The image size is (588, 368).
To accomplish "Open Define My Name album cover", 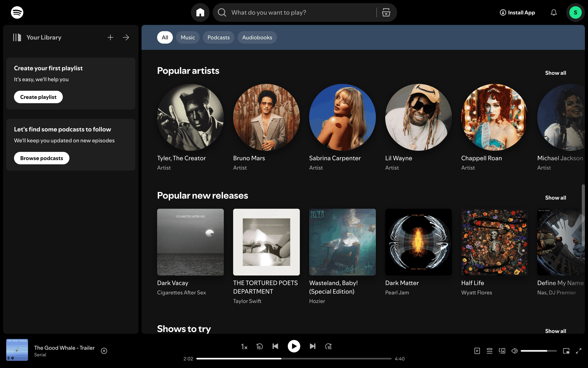I will tap(561, 242).
